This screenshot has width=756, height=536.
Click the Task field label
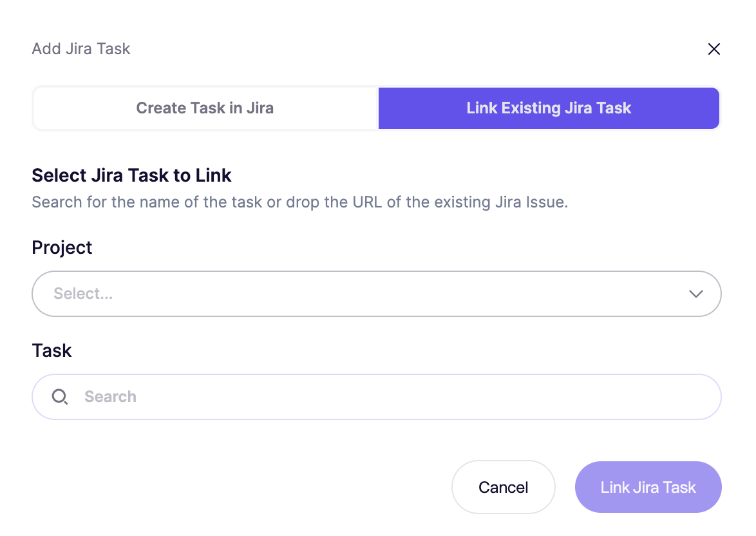click(x=52, y=350)
